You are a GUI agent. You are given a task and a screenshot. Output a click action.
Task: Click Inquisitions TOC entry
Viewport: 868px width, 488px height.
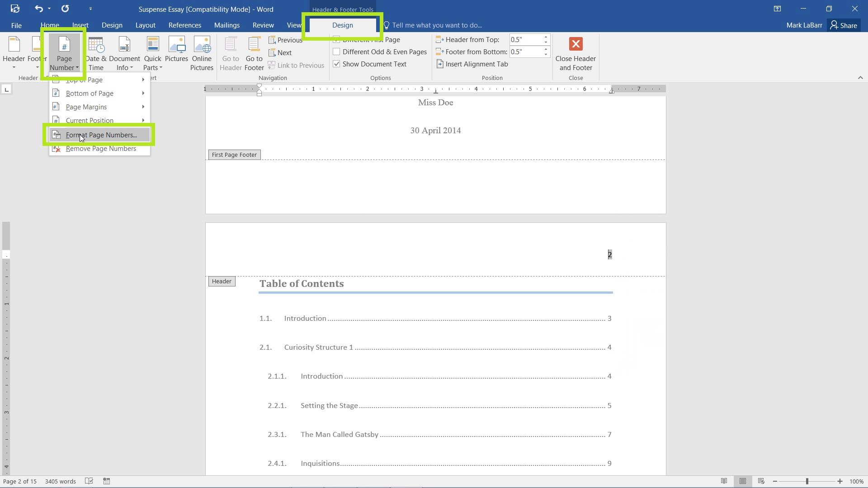click(439, 464)
